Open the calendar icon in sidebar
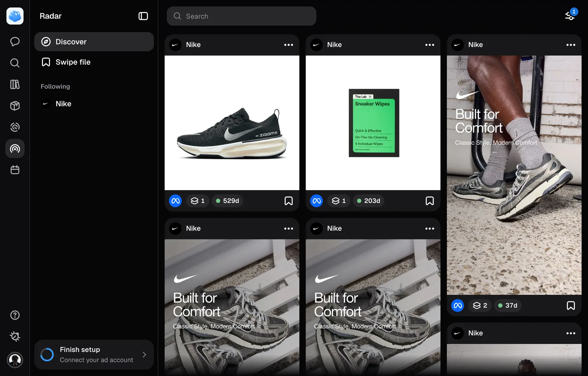This screenshot has width=588, height=376. pyautogui.click(x=15, y=170)
